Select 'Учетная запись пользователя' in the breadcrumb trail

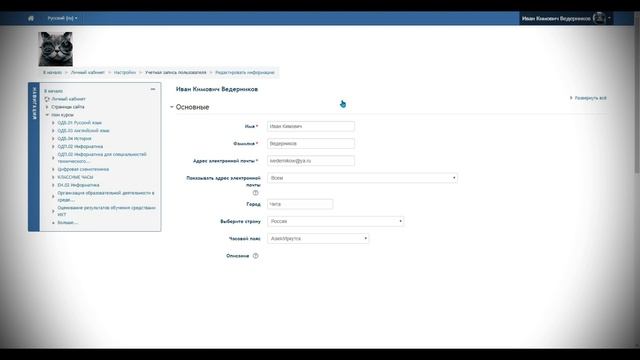(176, 73)
